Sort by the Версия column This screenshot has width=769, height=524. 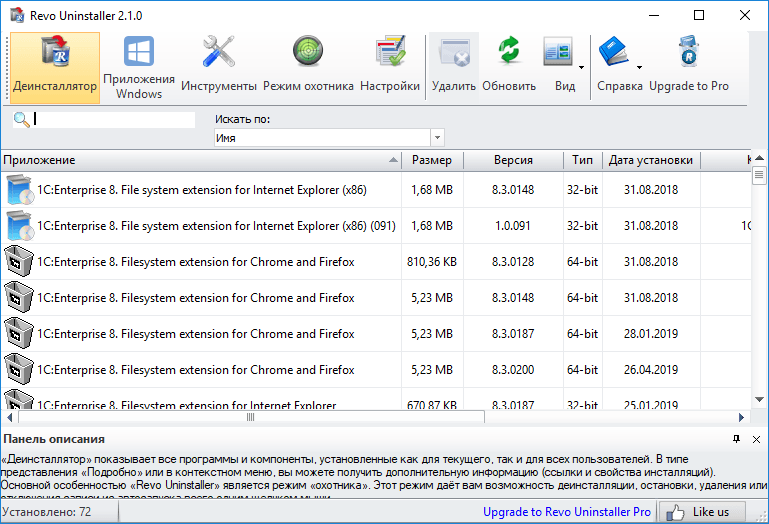click(x=513, y=160)
